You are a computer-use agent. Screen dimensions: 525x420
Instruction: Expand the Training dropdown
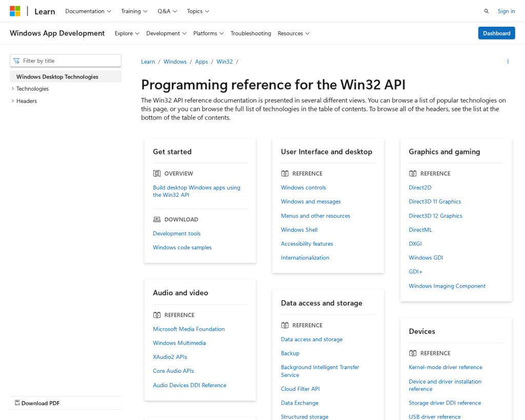coord(134,11)
